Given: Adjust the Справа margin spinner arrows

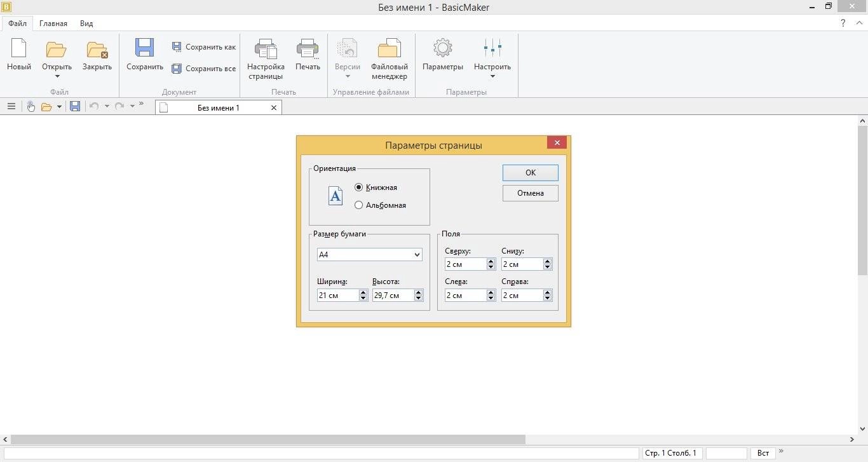Looking at the screenshot, I should coord(548,296).
